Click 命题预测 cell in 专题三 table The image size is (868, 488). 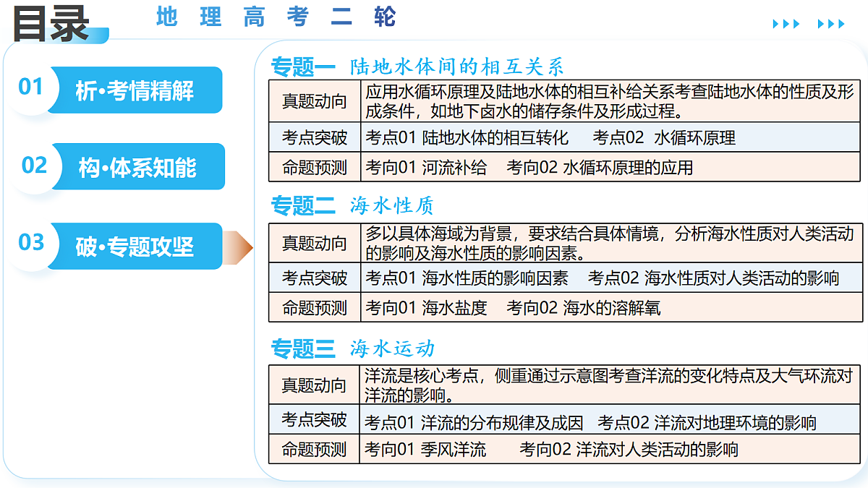pyautogui.click(x=315, y=449)
